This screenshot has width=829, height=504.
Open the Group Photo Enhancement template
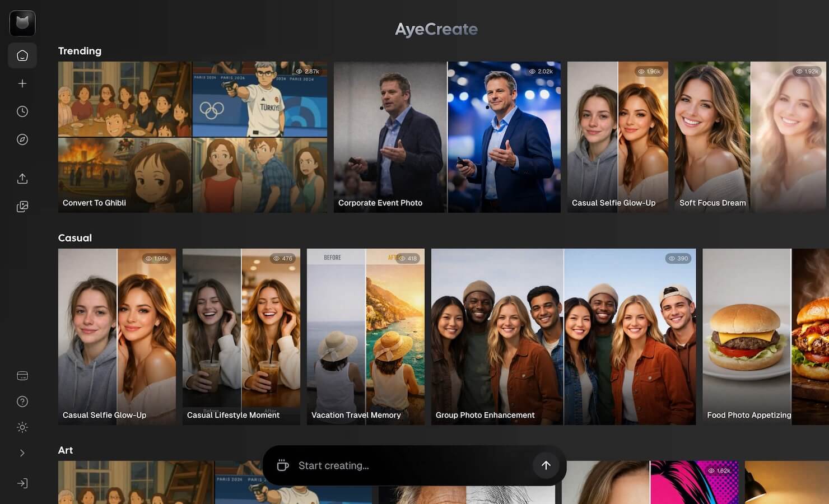[563, 336]
